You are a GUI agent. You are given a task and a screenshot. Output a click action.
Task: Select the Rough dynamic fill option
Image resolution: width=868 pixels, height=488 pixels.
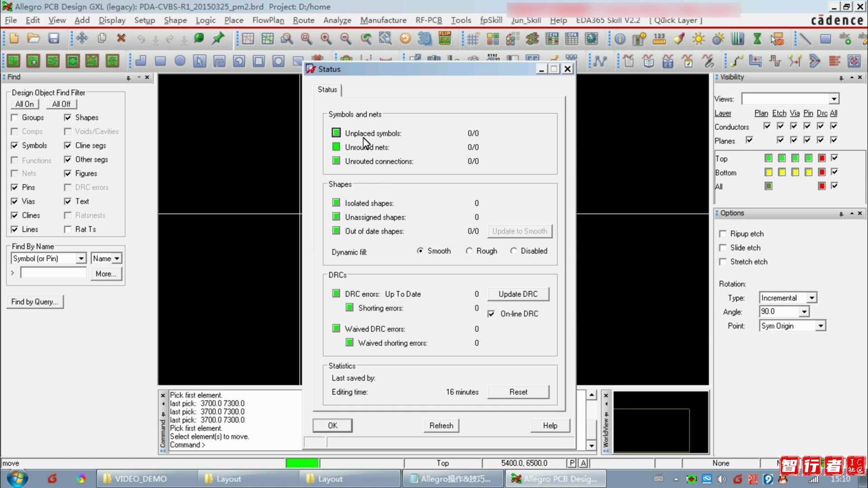(469, 251)
